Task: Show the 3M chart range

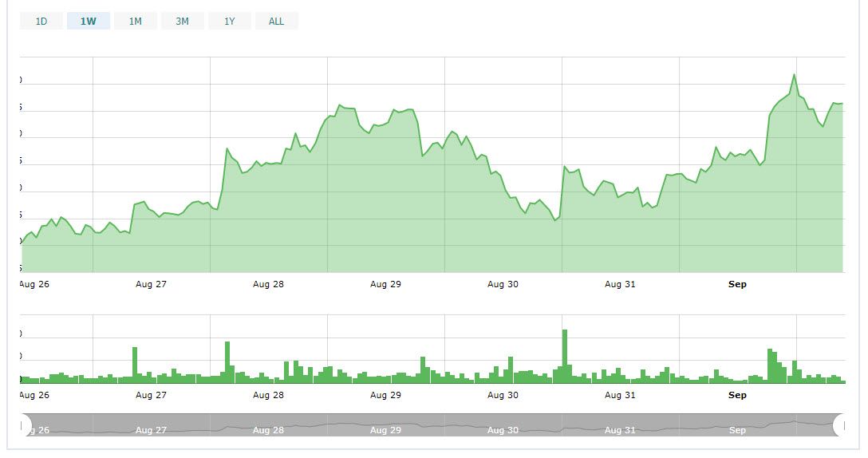Action: pos(183,22)
